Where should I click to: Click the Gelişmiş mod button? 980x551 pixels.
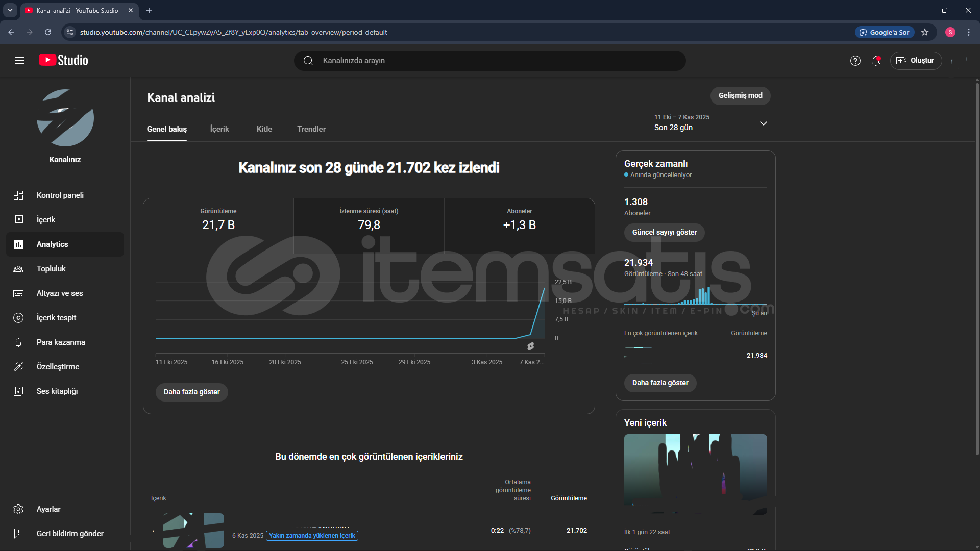click(x=740, y=96)
